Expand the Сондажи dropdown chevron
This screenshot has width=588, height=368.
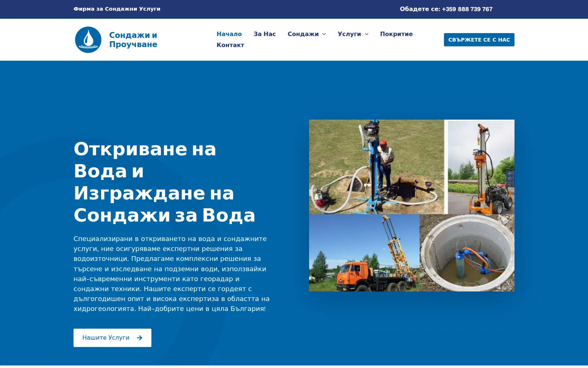click(x=324, y=34)
